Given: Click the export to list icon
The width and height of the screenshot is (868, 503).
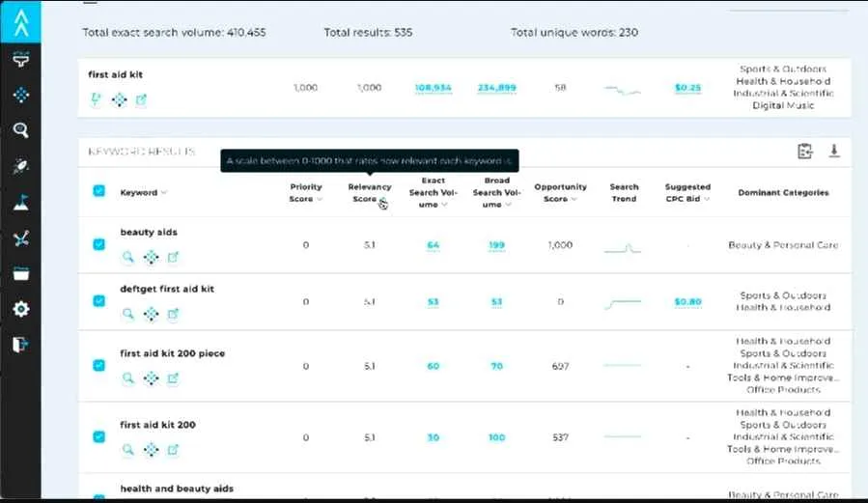Looking at the screenshot, I should click(805, 151).
